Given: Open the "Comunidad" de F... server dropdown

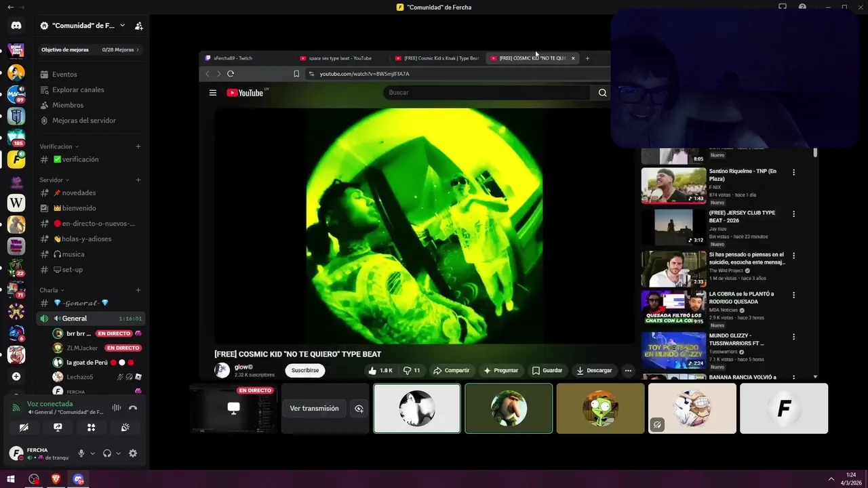Looking at the screenshot, I should (82, 26).
